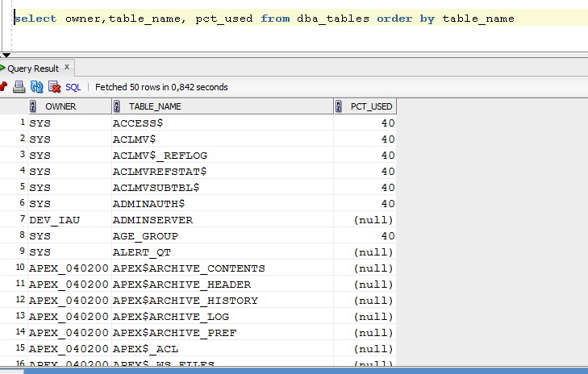588x374 pixels.
Task: Switch to the Query Result tab
Action: 34,69
